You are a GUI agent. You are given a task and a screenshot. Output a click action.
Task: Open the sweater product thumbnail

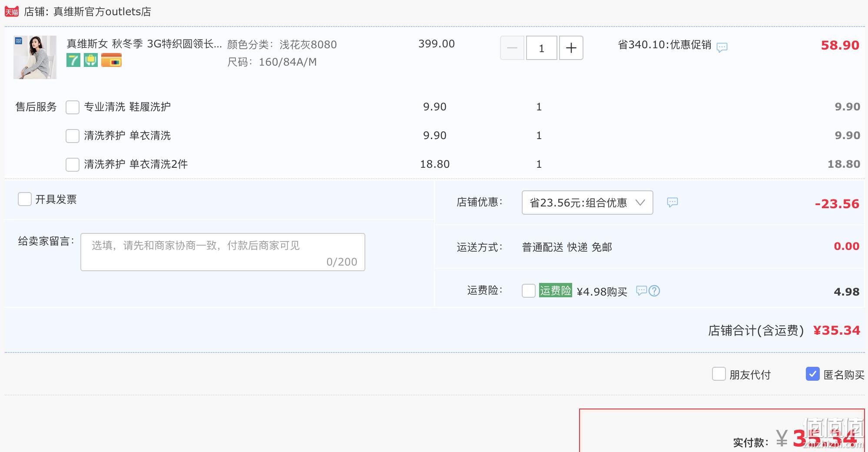[x=35, y=57]
